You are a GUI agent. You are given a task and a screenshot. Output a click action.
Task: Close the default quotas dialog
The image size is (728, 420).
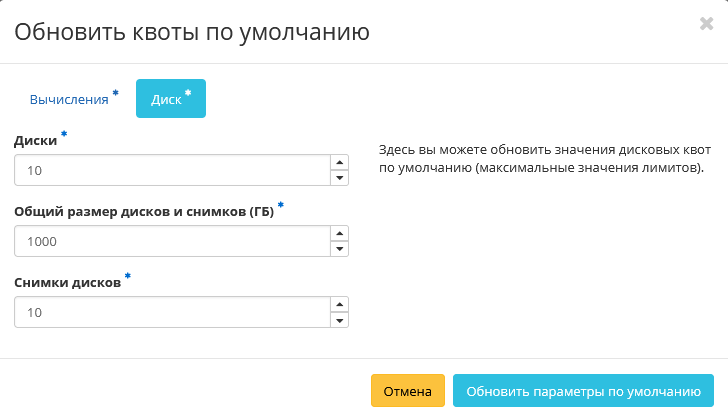click(706, 24)
